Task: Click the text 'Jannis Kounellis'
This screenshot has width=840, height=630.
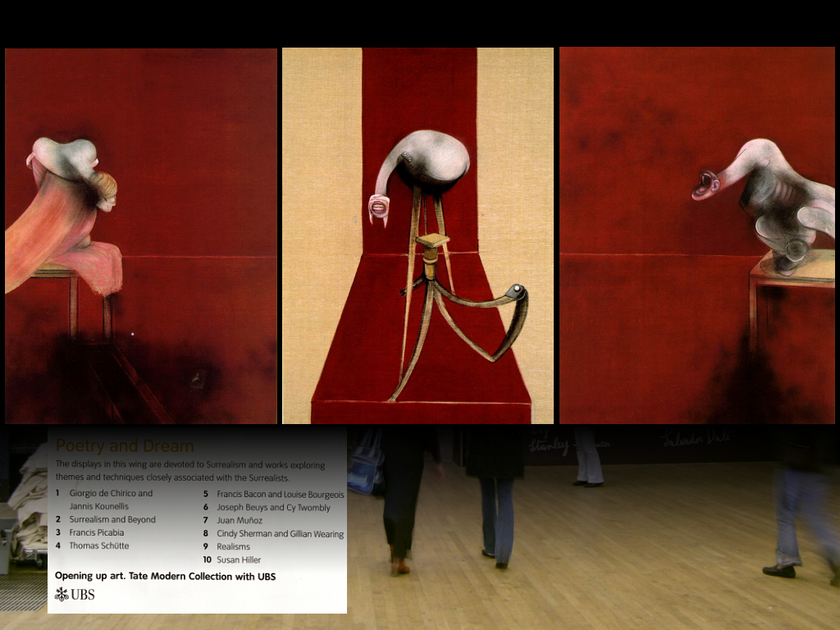Action: pos(99,506)
